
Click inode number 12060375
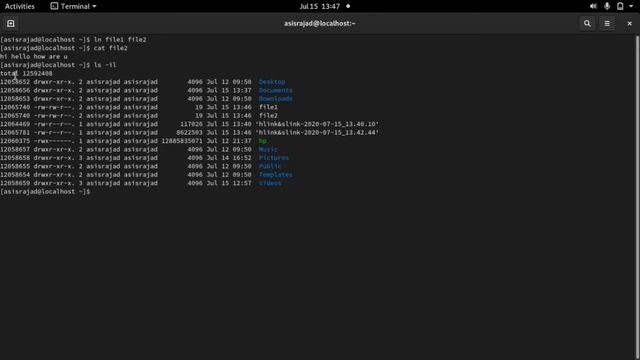[x=15, y=141]
